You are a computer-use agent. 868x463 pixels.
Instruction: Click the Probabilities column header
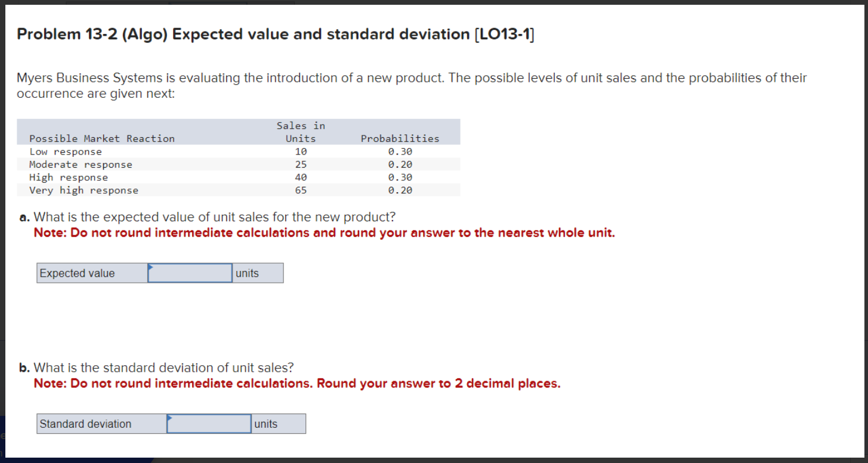click(400, 138)
